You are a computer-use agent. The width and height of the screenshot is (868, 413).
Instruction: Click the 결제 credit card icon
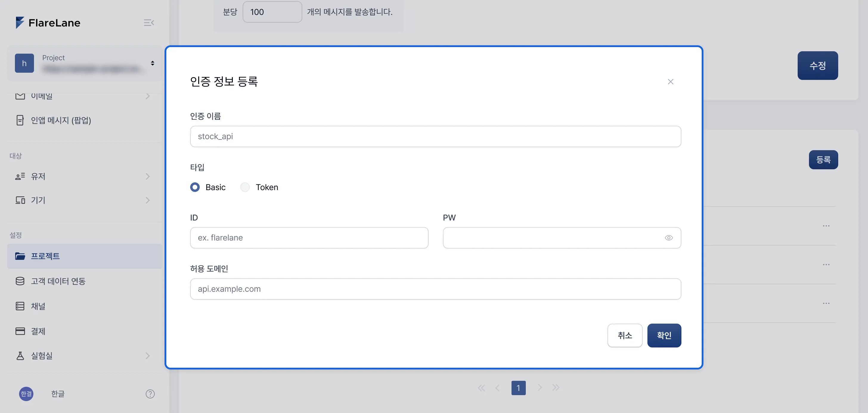pyautogui.click(x=20, y=331)
